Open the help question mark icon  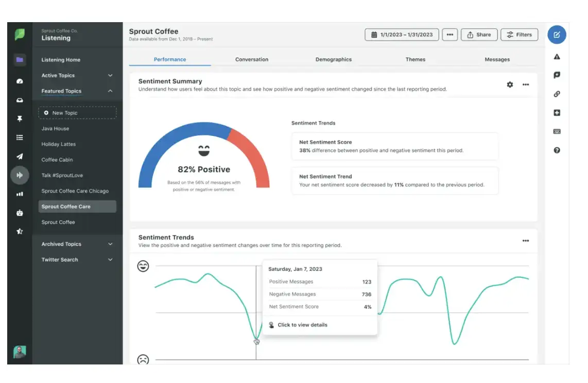(557, 150)
